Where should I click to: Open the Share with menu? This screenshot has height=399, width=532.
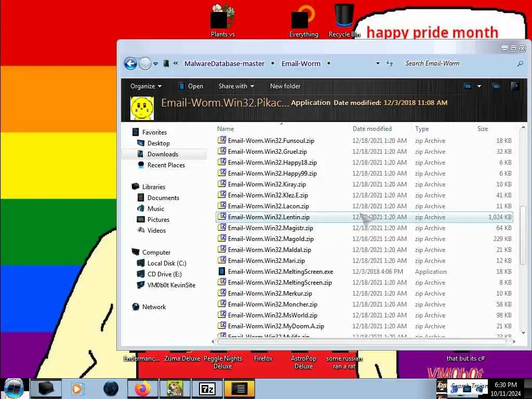coord(236,86)
